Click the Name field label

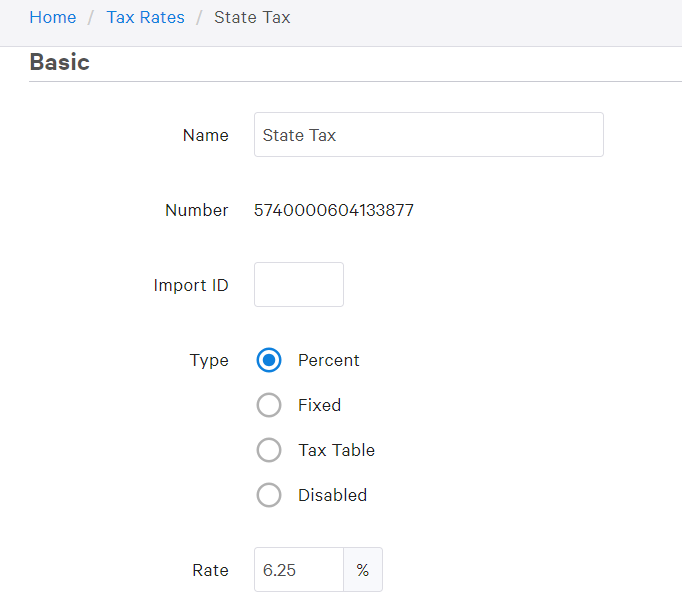click(x=205, y=135)
